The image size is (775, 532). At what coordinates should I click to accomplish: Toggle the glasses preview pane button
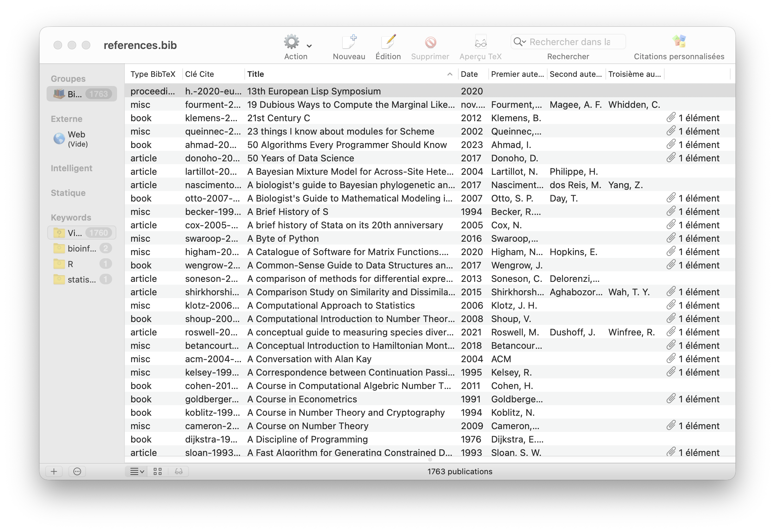pyautogui.click(x=178, y=471)
